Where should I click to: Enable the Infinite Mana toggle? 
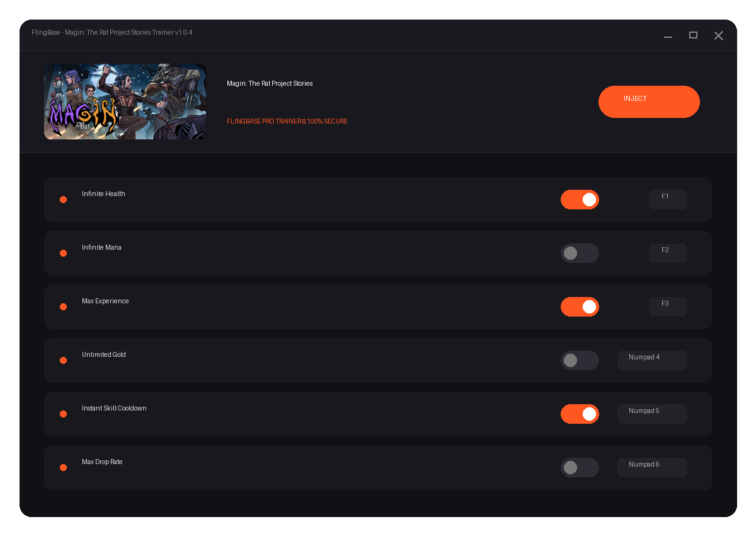click(580, 253)
